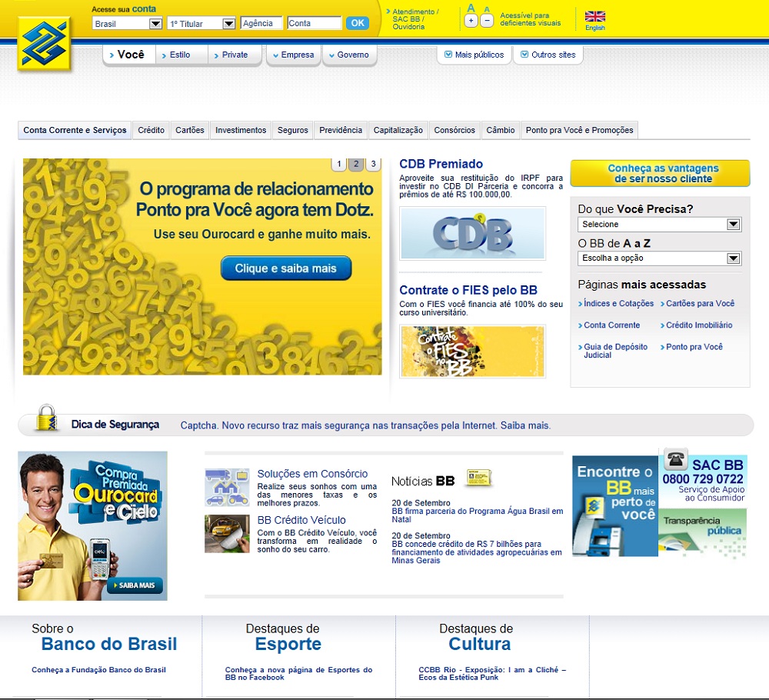Viewport: 769px width, 700px height.
Task: Open the Guia de Depósito Judicial link
Action: coord(615,351)
